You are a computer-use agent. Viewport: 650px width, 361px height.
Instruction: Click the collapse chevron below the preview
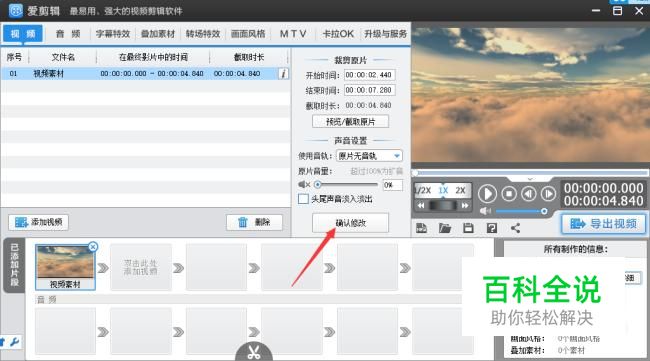[530, 179]
